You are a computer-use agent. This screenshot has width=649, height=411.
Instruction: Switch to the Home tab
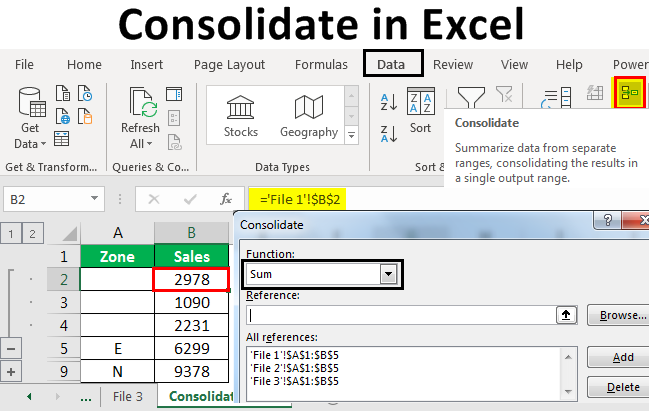[84, 65]
